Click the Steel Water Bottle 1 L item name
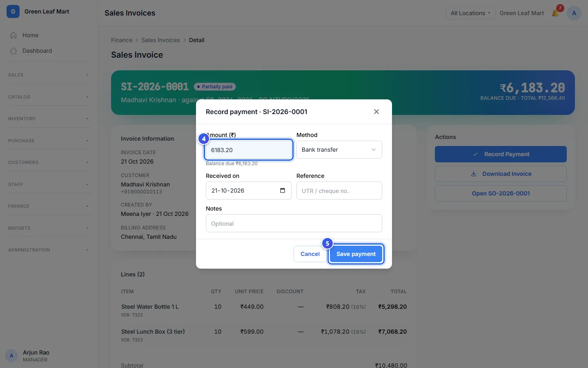 (x=150, y=307)
